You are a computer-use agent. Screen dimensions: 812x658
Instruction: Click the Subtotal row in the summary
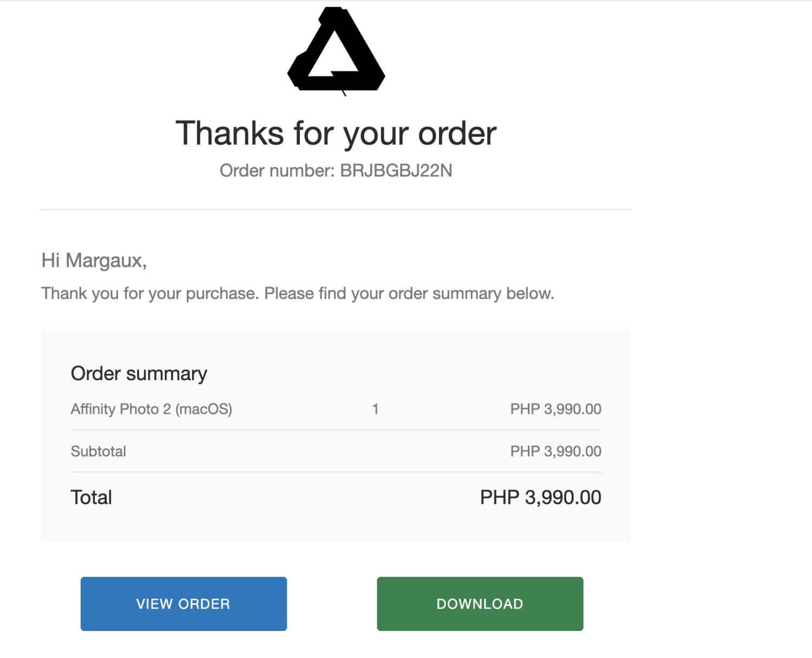pyautogui.click(x=98, y=451)
